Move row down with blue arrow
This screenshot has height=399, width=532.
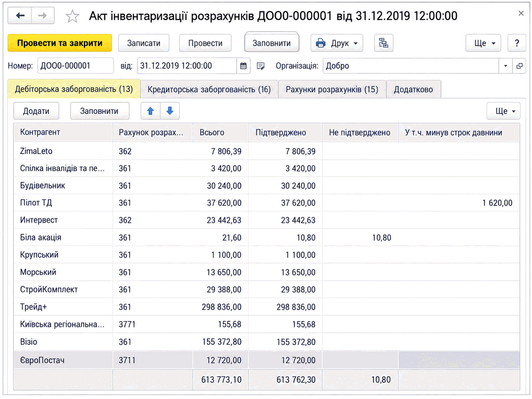click(x=170, y=111)
